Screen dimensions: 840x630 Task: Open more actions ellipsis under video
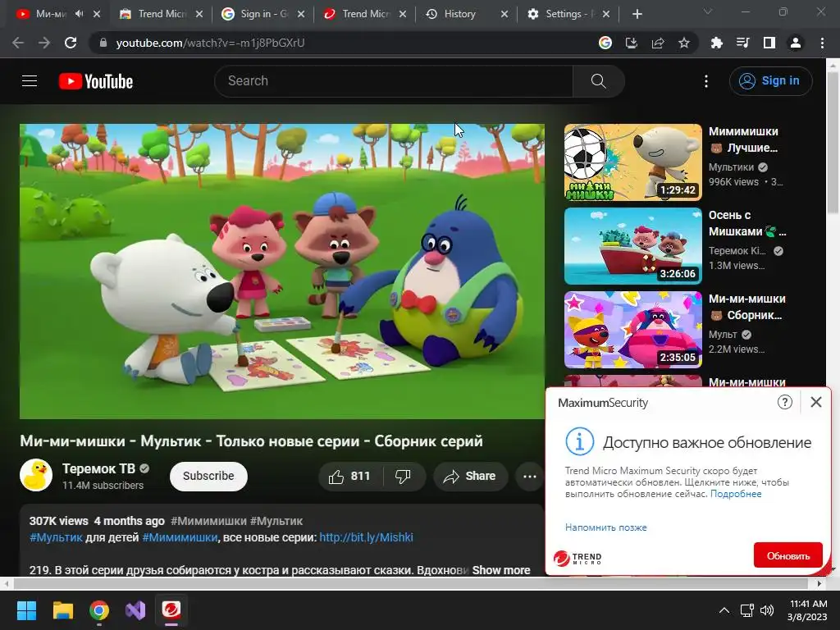pyautogui.click(x=530, y=477)
